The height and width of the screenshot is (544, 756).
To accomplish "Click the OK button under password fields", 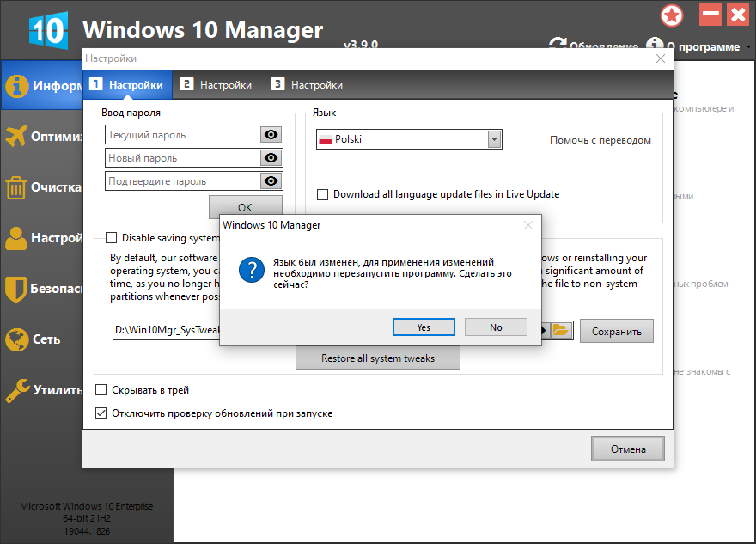I will click(x=246, y=207).
